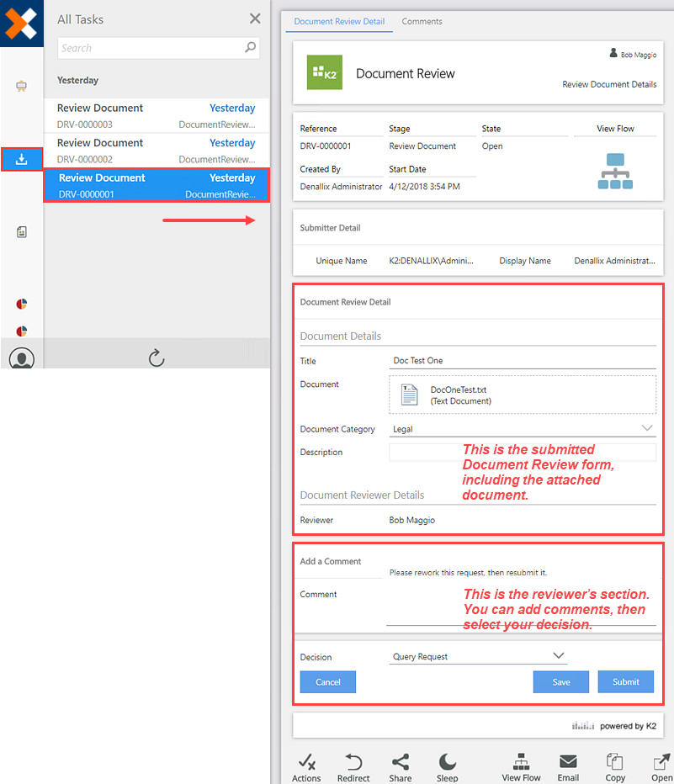Open the form document sidebar icon

(22, 232)
